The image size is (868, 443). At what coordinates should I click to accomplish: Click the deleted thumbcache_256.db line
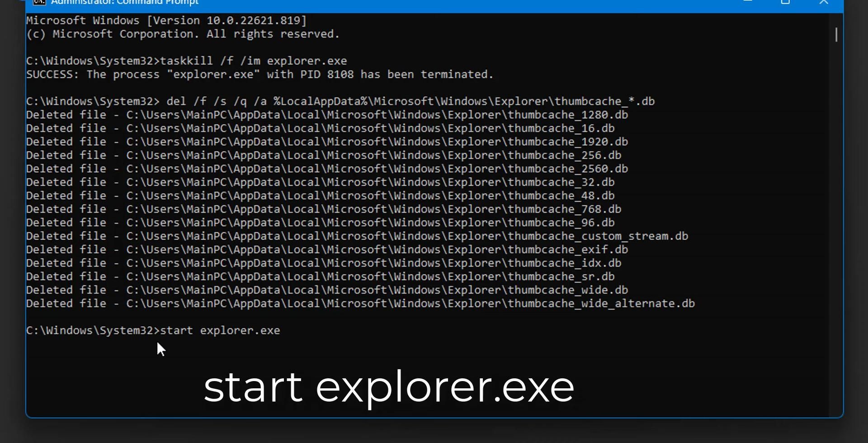(324, 156)
